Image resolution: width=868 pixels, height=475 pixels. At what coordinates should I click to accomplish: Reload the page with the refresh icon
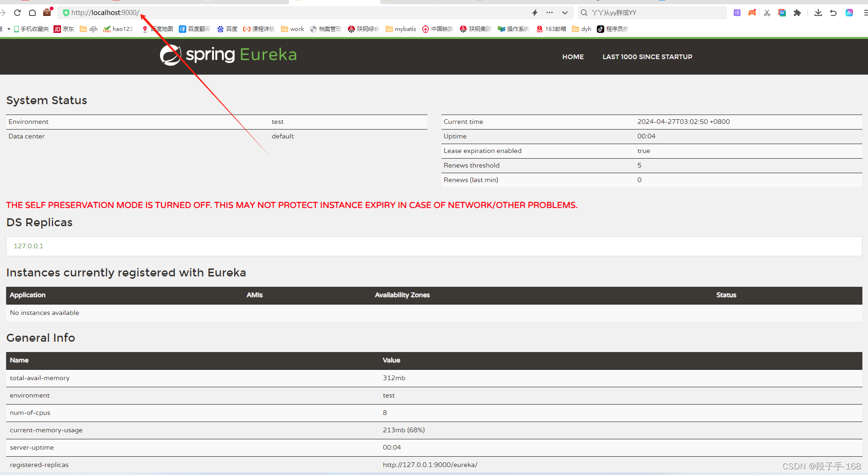coord(17,13)
